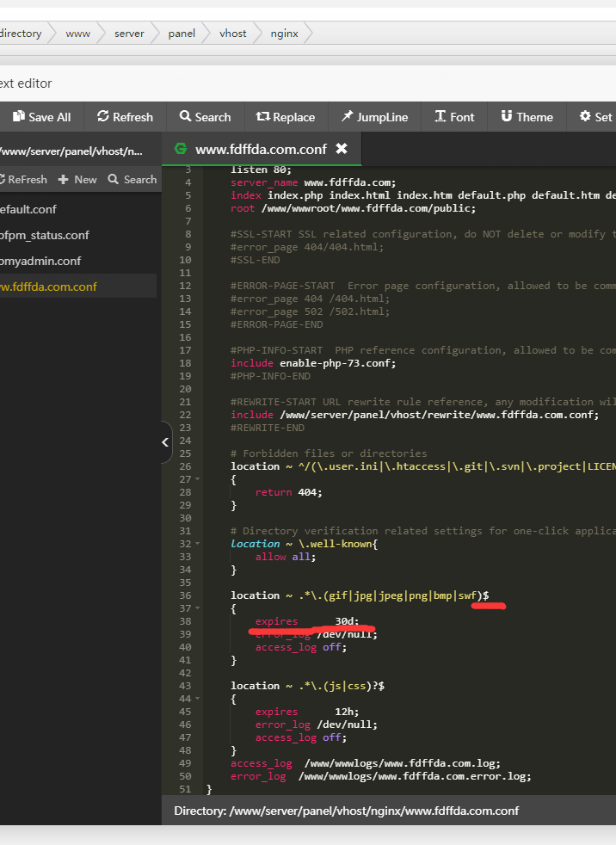Collapse the sidebar with the arrow handle
The height and width of the screenshot is (845, 616).
[x=165, y=442]
